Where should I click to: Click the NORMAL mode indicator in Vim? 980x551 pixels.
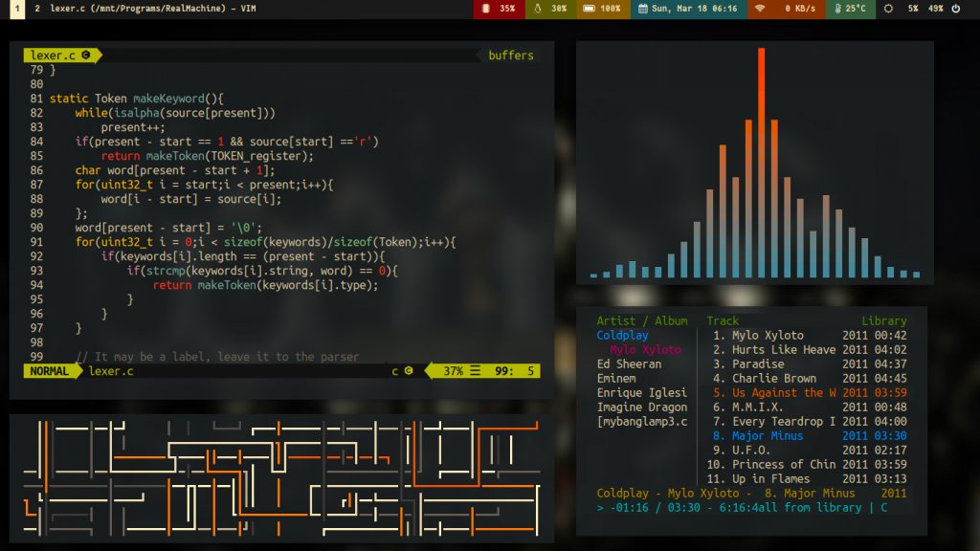tap(49, 371)
